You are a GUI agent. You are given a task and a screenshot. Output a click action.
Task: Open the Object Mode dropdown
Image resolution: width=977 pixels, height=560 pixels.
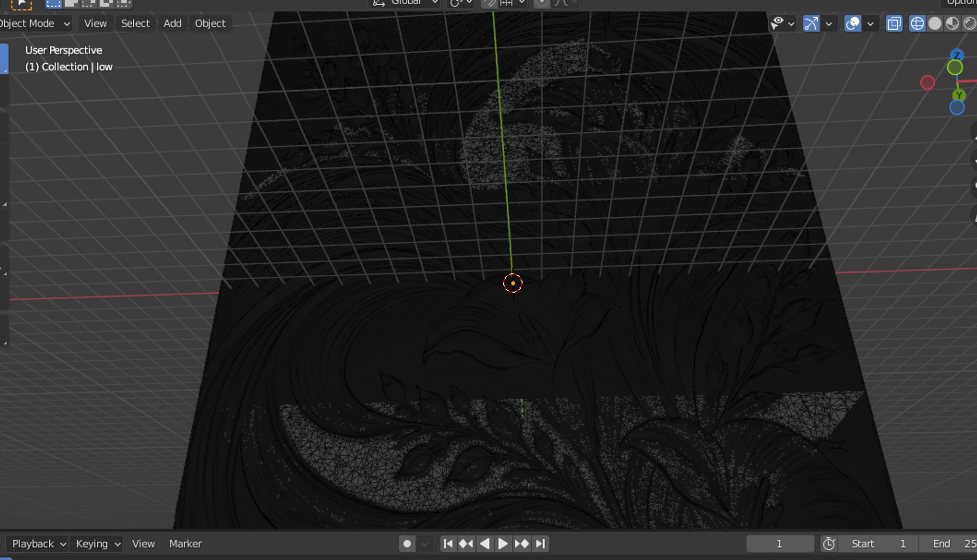tap(35, 23)
